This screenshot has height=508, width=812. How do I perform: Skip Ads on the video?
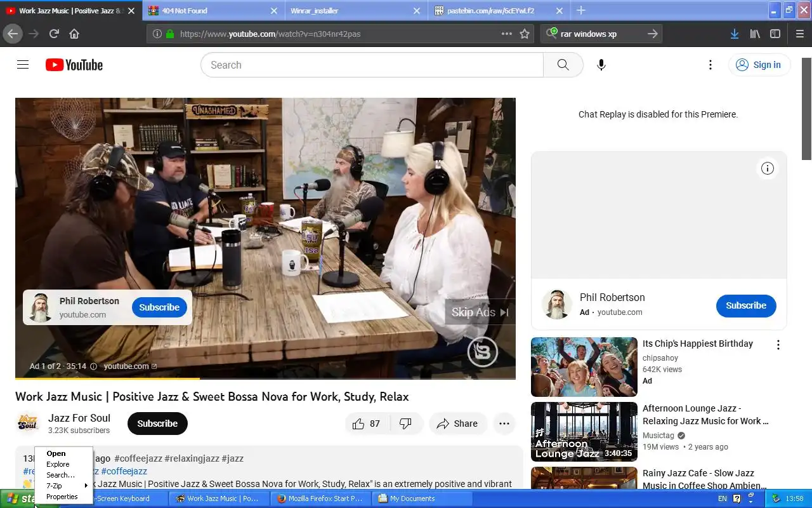[480, 312]
